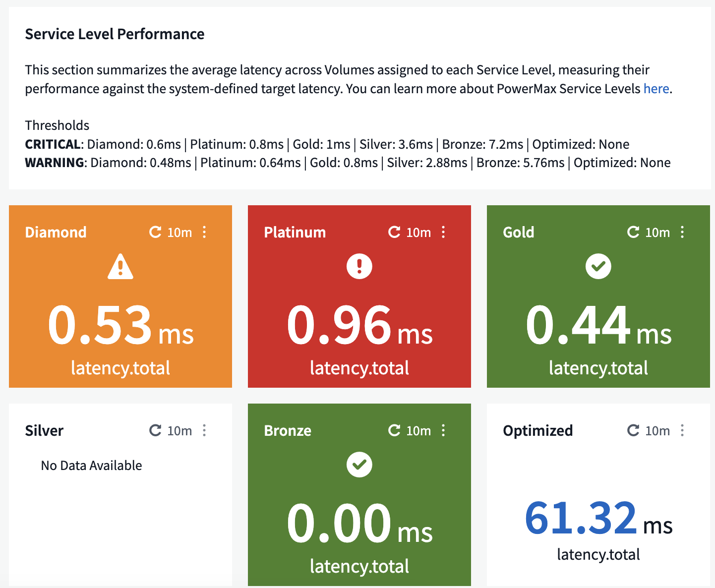Open the Silver panel three-dot menu

click(x=204, y=430)
